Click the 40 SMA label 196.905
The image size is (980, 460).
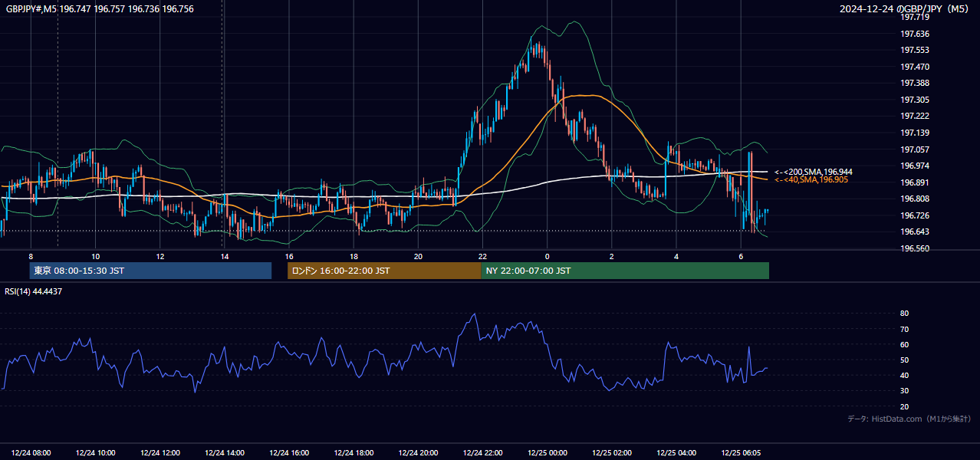click(811, 179)
